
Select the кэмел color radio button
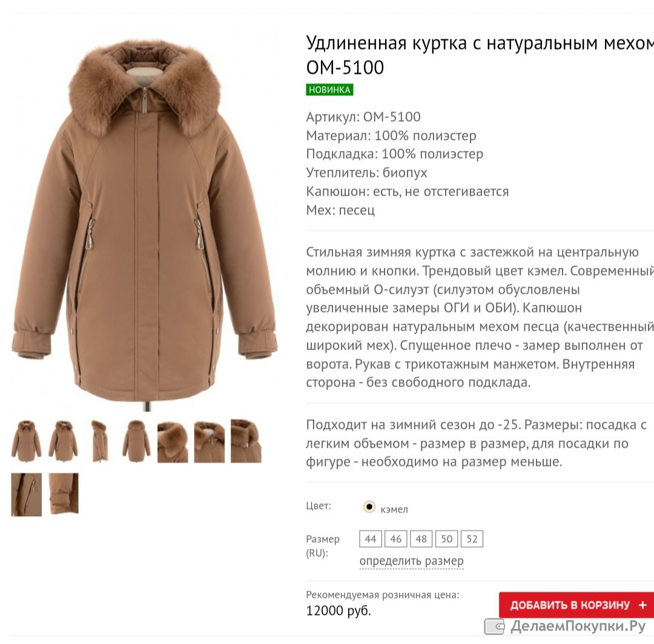[369, 506]
